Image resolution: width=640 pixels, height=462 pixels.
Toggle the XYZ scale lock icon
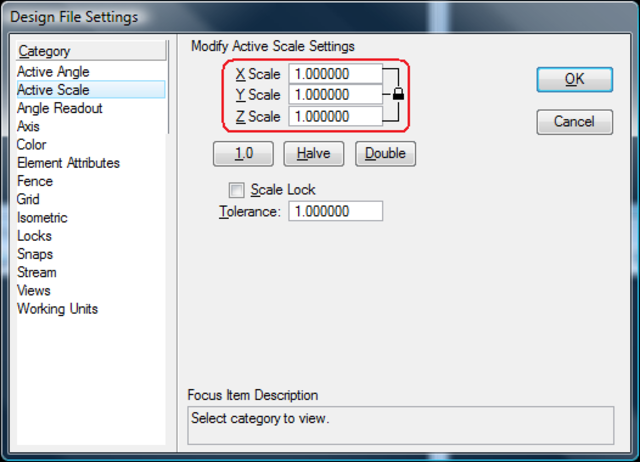(x=398, y=94)
